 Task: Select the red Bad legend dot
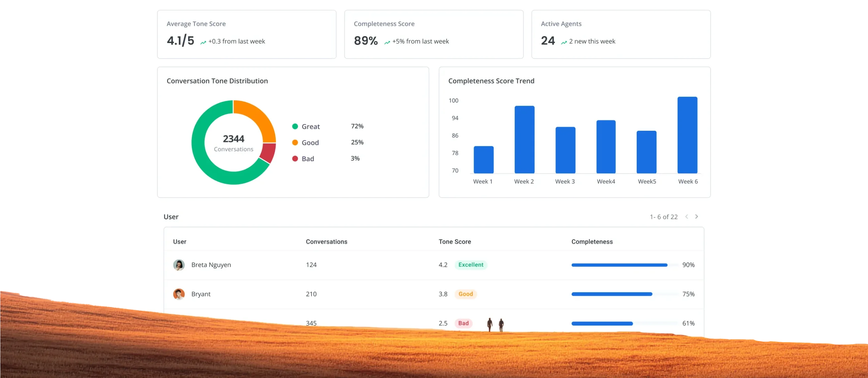[295, 159]
